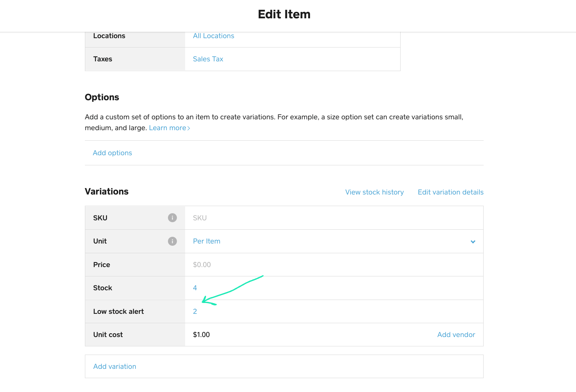Open the All Locations selector

[214, 36]
